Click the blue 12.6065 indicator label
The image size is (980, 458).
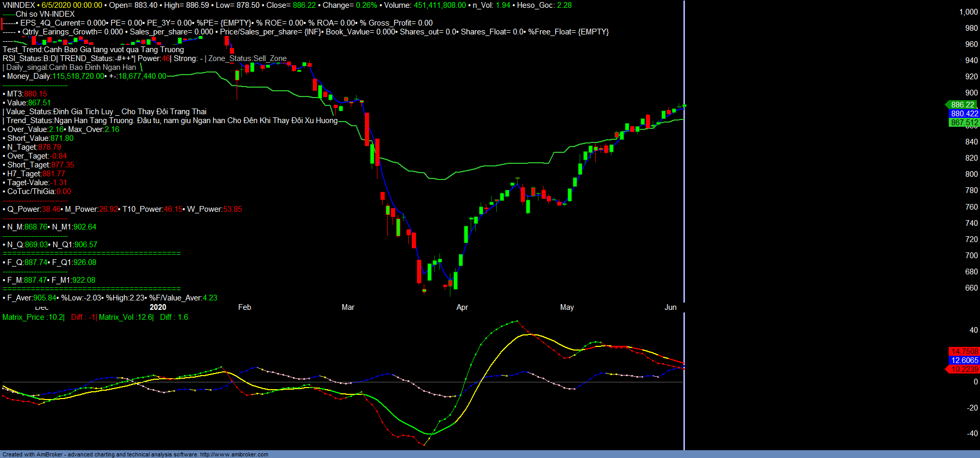[964, 360]
